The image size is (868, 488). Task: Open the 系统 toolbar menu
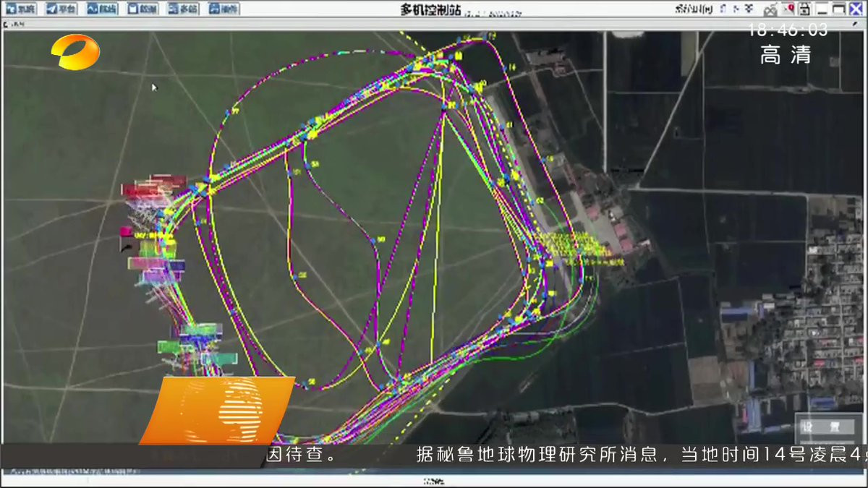[20, 9]
